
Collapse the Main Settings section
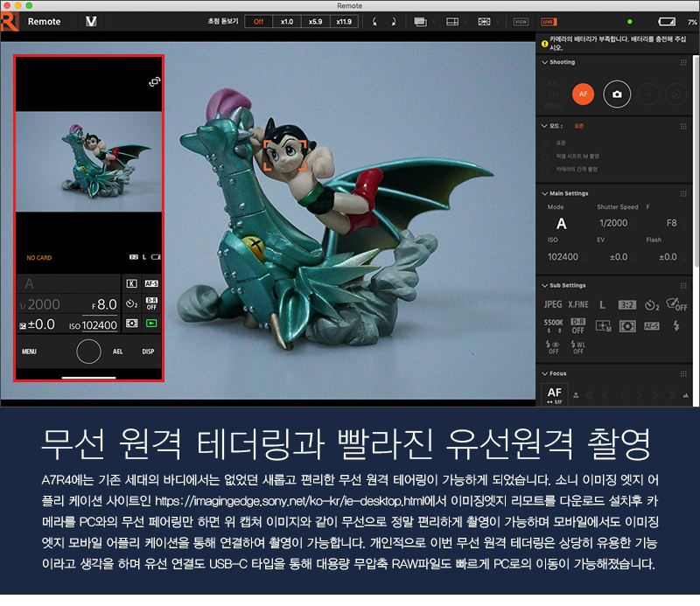546,193
